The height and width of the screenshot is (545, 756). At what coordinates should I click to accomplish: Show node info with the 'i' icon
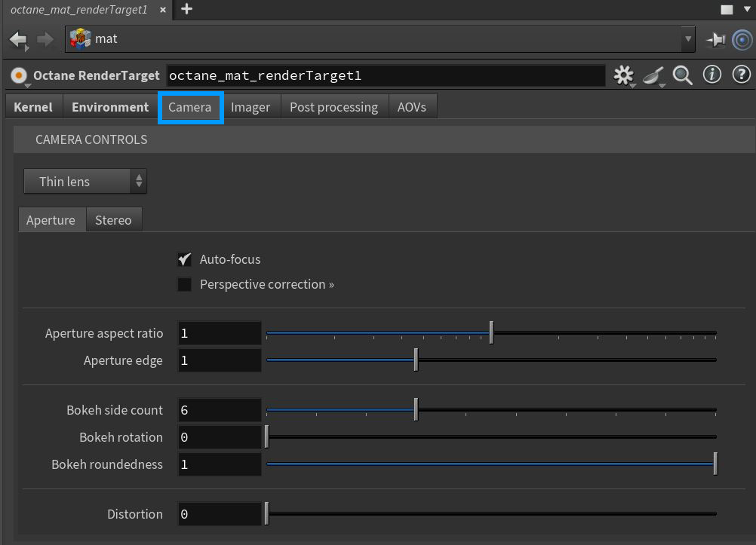pyautogui.click(x=711, y=75)
